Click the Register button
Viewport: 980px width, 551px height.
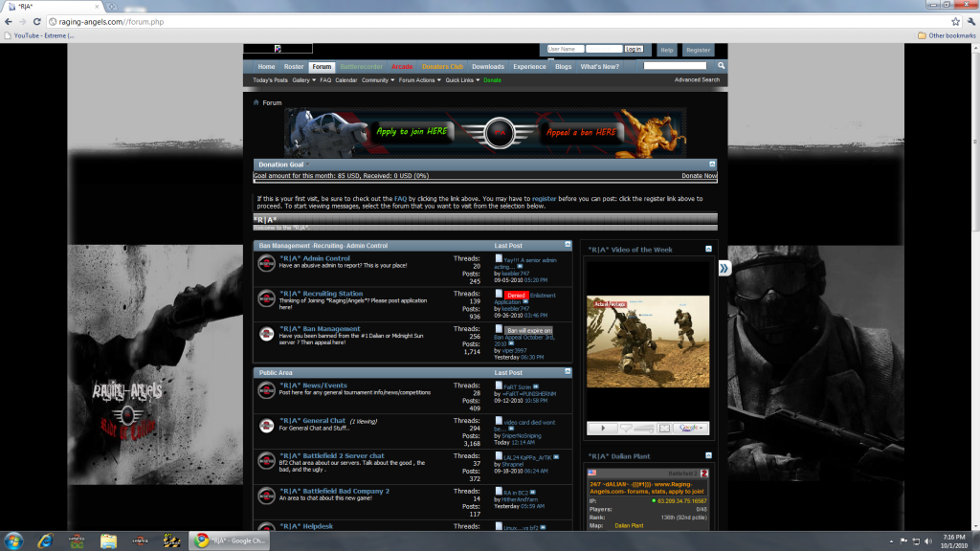coord(698,50)
